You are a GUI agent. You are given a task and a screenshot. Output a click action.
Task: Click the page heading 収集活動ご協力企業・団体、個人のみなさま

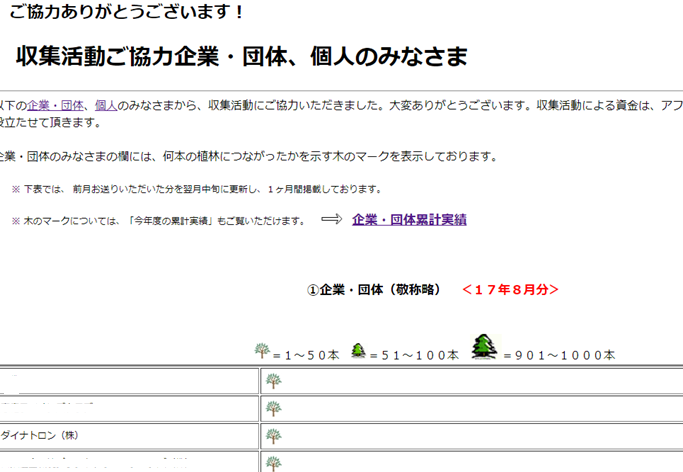tap(242, 56)
